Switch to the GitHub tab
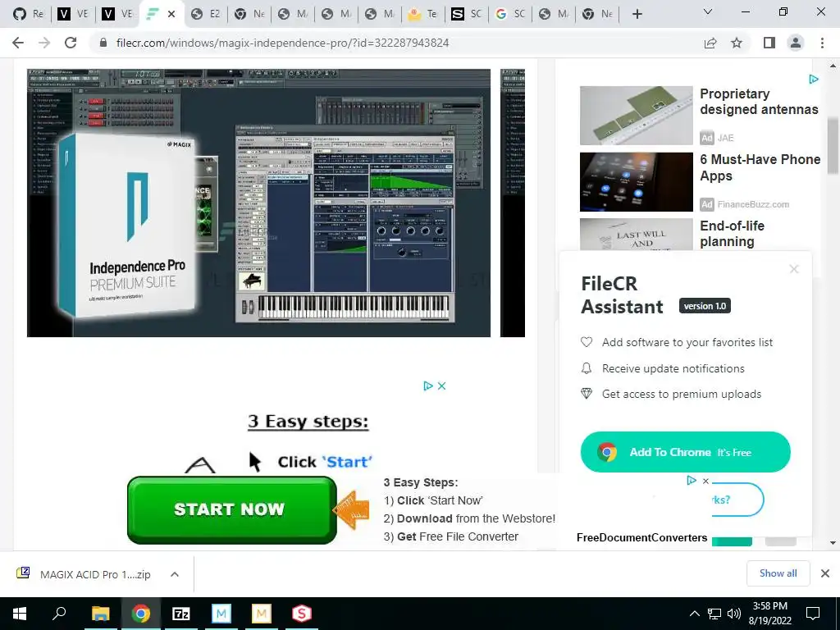Screen dimensions: 840x630 click(x=29, y=14)
